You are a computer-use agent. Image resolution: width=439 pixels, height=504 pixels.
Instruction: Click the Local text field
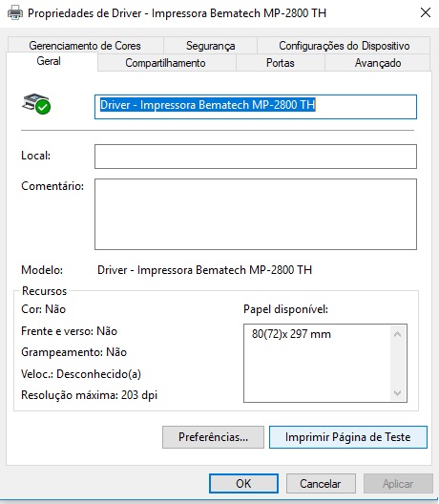(x=256, y=157)
